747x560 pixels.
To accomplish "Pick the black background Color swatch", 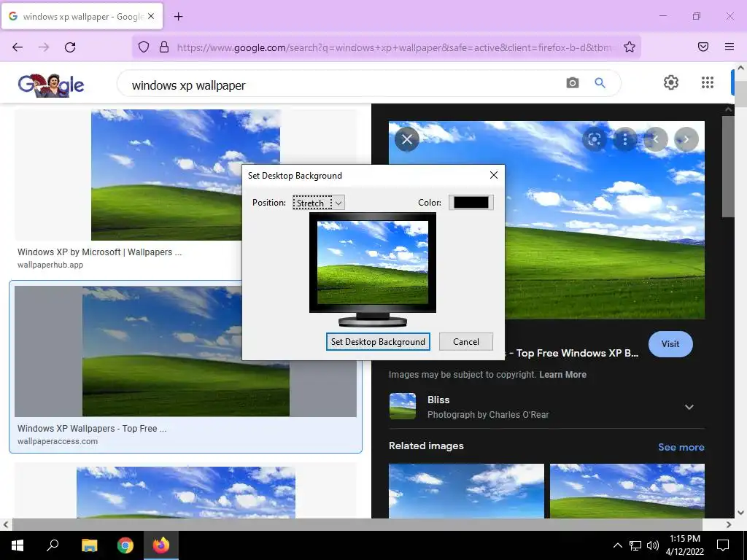I will pyautogui.click(x=471, y=203).
